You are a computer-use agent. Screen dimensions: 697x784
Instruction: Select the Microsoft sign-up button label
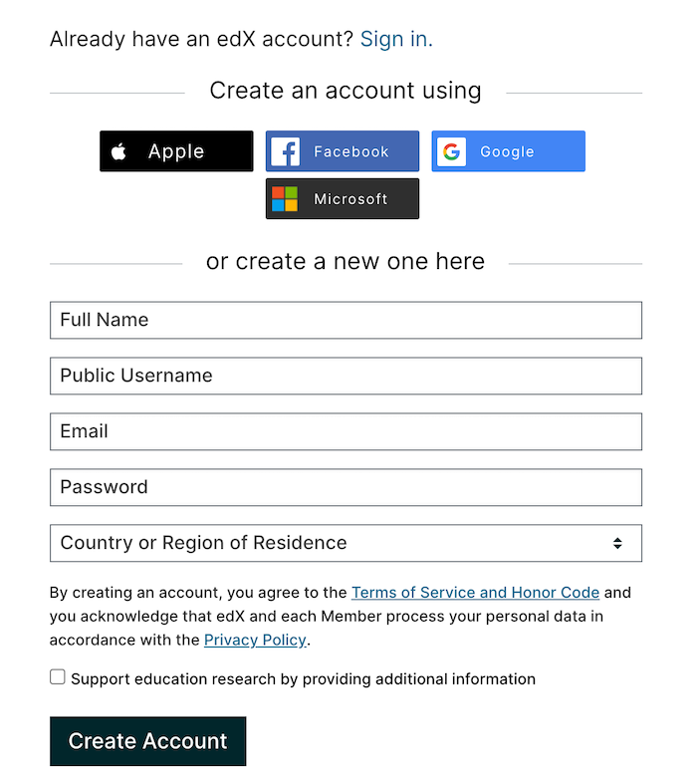click(x=350, y=199)
